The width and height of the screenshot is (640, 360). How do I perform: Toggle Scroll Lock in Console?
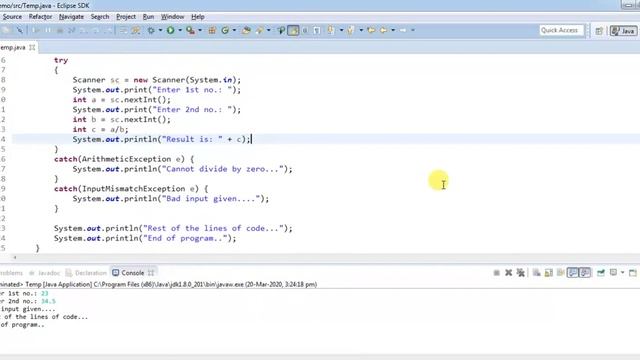tap(549, 273)
